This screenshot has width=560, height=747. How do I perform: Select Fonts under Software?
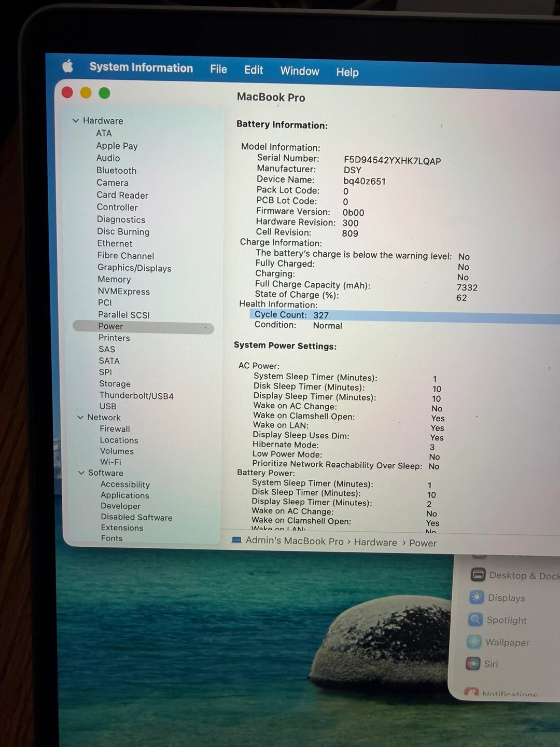click(x=112, y=538)
